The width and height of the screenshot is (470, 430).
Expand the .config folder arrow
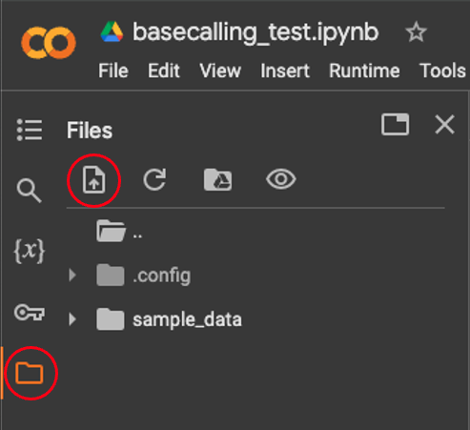coord(72,275)
